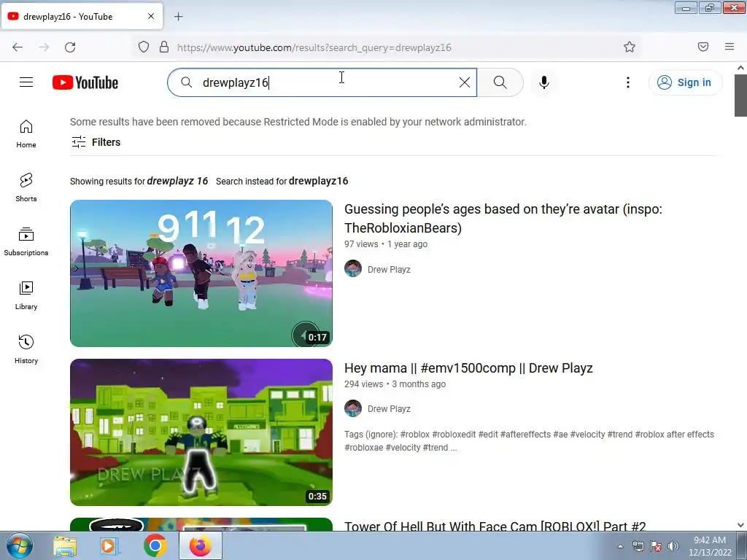Image resolution: width=747 pixels, height=560 pixels.
Task: Clear the search box with the X
Action: coord(465,82)
